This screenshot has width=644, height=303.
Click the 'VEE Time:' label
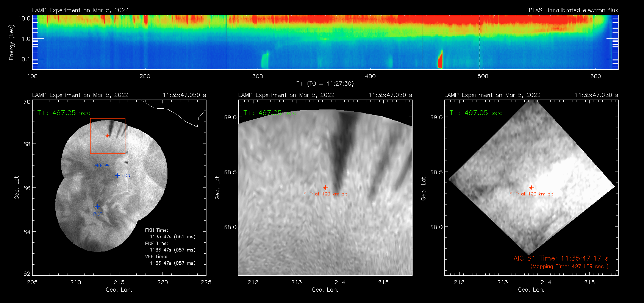pyautogui.click(x=156, y=257)
